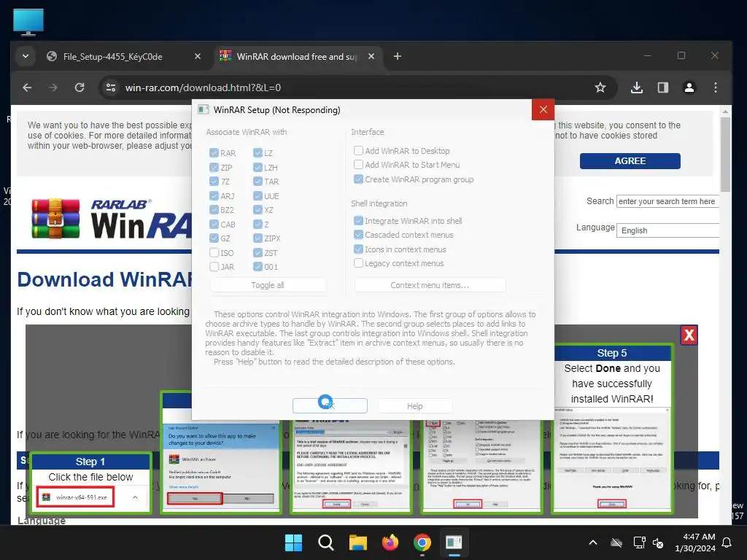Open Chrome side panel icon
The width and height of the screenshot is (747, 560).
pos(662,87)
